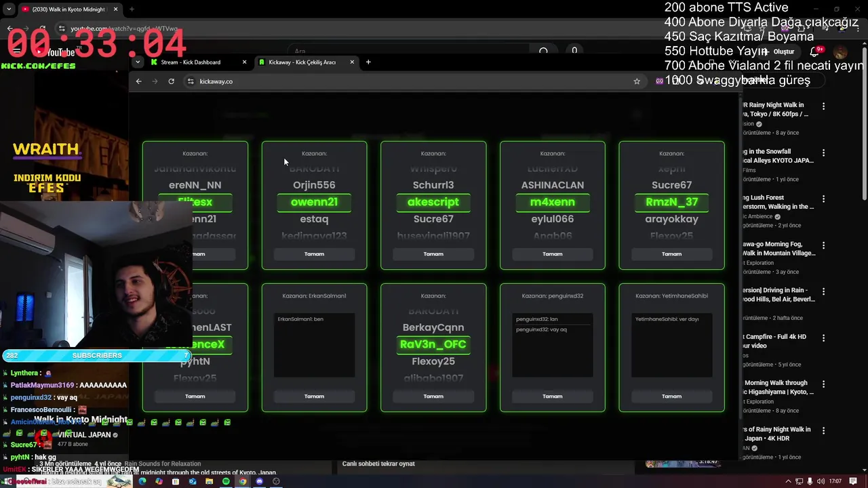Open Outlook from the taskbar
Image resolution: width=868 pixels, height=488 pixels.
click(x=193, y=481)
